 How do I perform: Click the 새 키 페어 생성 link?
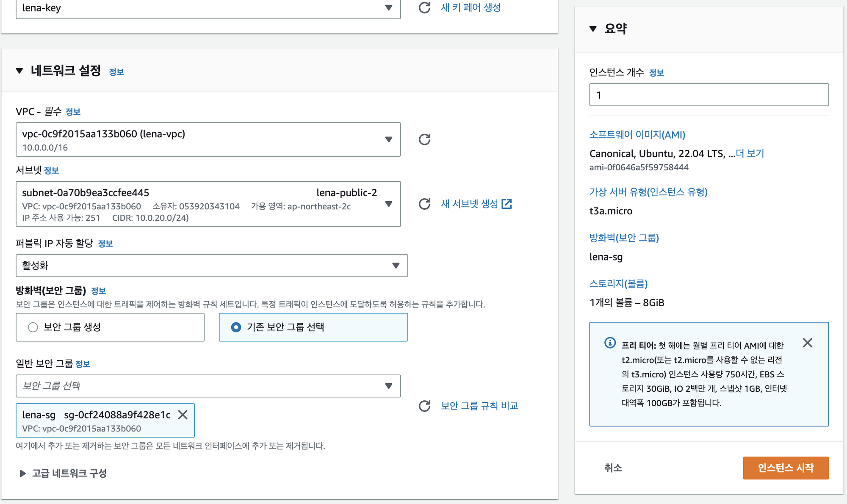click(471, 8)
